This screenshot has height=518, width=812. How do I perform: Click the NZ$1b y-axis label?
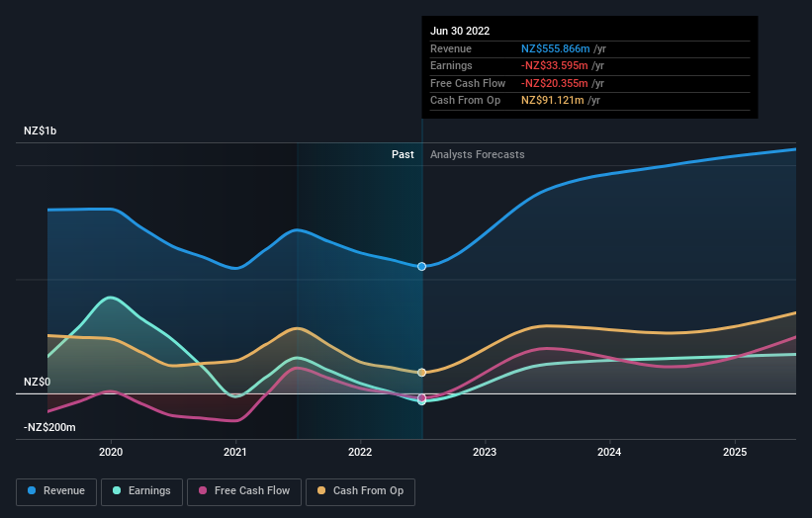(40, 130)
